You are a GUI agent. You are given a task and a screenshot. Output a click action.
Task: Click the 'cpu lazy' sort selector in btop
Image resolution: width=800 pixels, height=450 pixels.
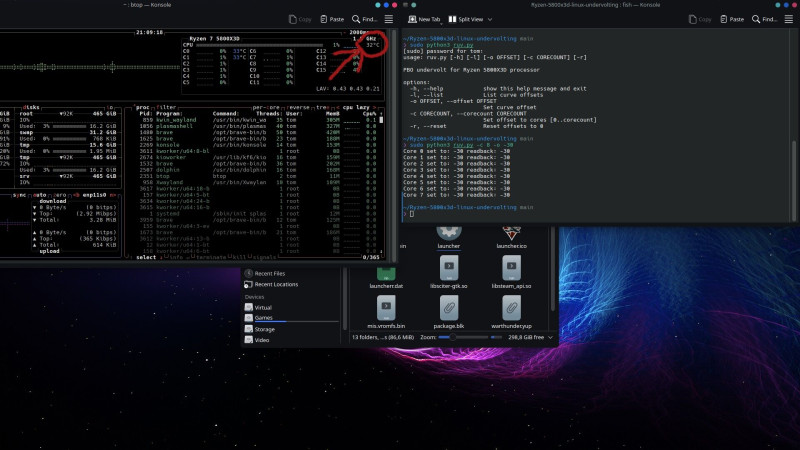[356, 108]
